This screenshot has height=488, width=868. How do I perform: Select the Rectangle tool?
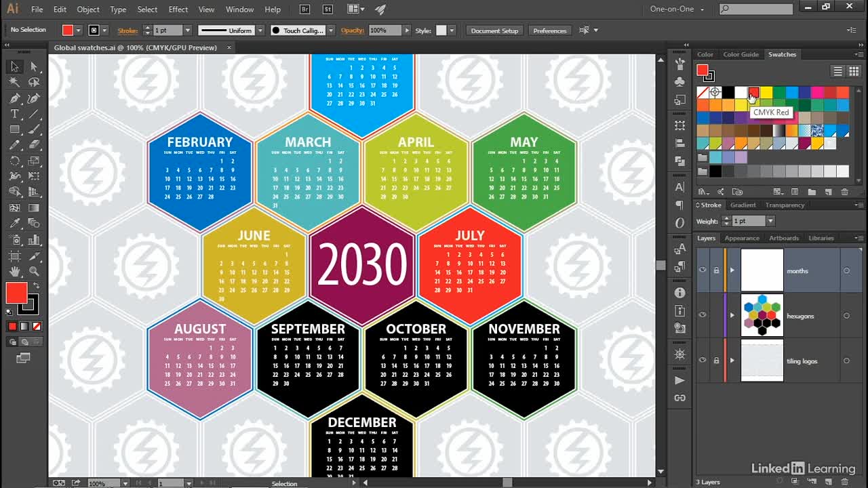click(14, 129)
